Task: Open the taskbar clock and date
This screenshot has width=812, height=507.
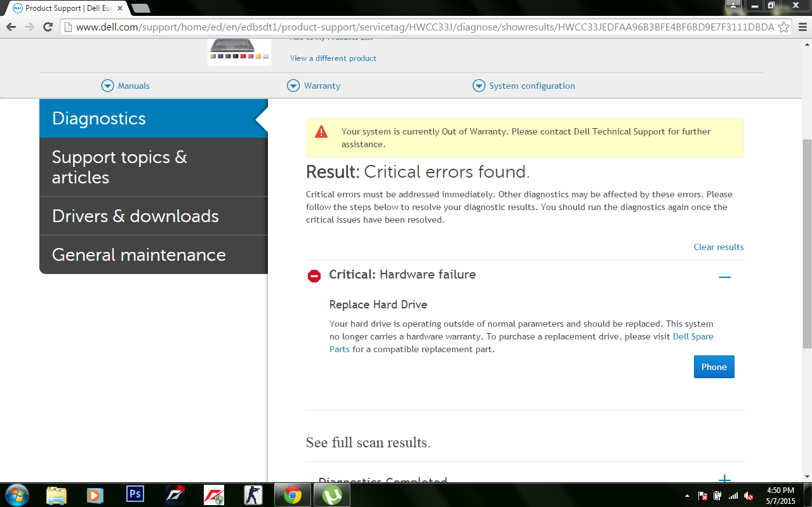Action: pos(780,495)
